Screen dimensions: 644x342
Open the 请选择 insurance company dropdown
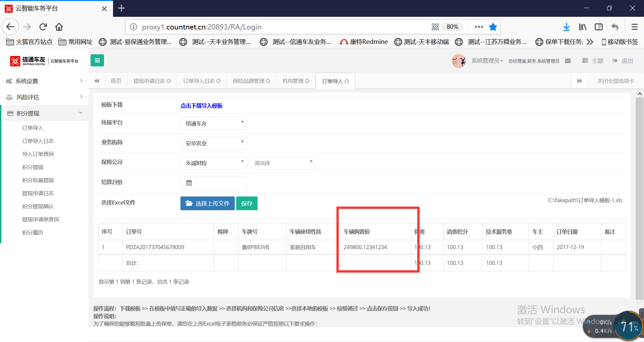pos(282,163)
